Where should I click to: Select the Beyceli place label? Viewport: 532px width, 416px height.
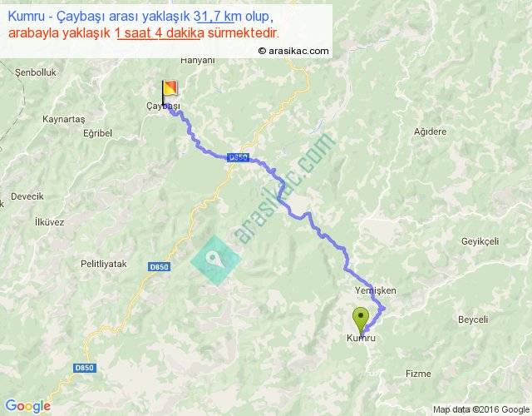tap(473, 319)
